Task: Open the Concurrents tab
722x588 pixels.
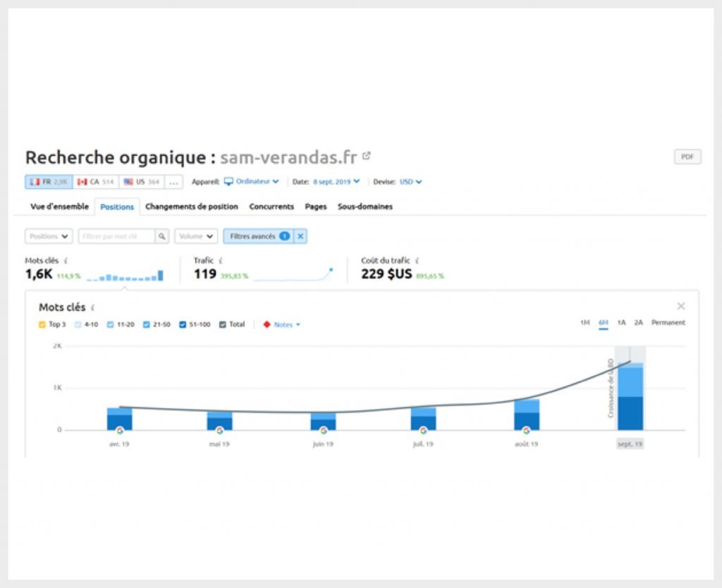Action: click(x=271, y=207)
